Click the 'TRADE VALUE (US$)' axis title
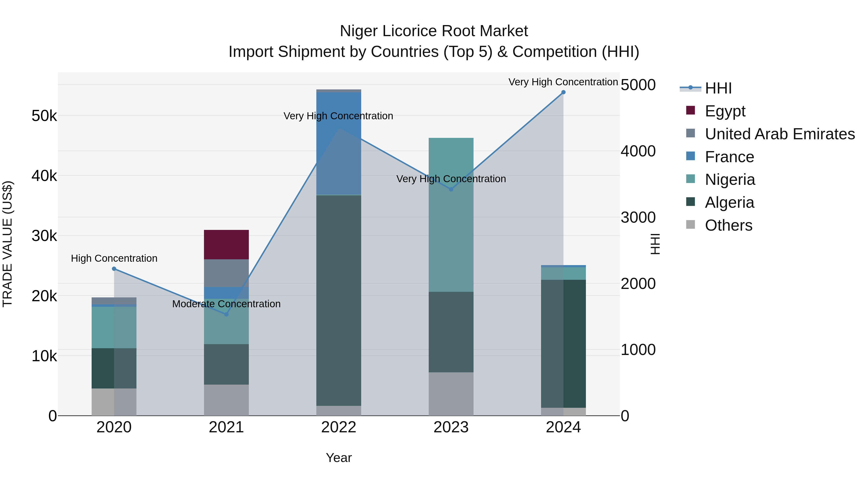 (x=7, y=244)
